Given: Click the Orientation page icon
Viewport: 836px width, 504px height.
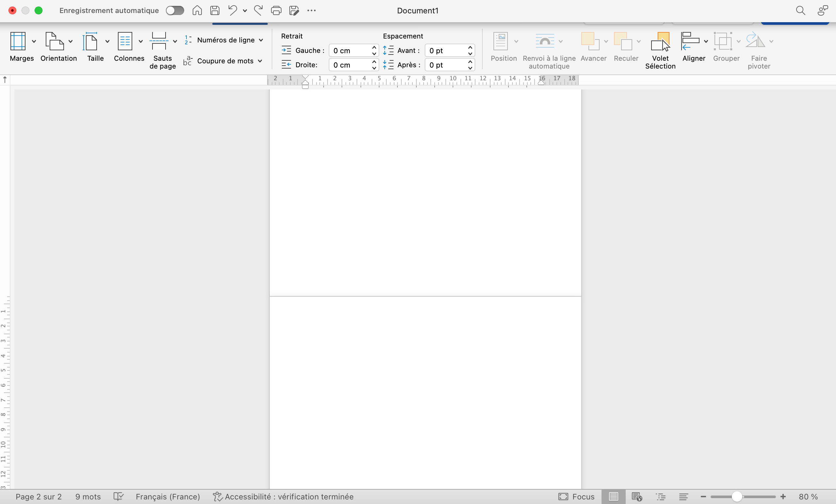Looking at the screenshot, I should (54, 41).
